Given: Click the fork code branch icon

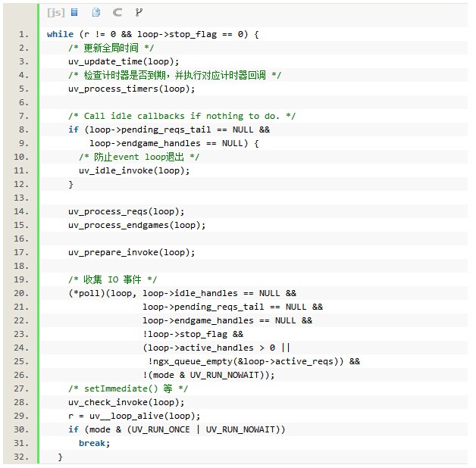Looking at the screenshot, I should coord(138,12).
